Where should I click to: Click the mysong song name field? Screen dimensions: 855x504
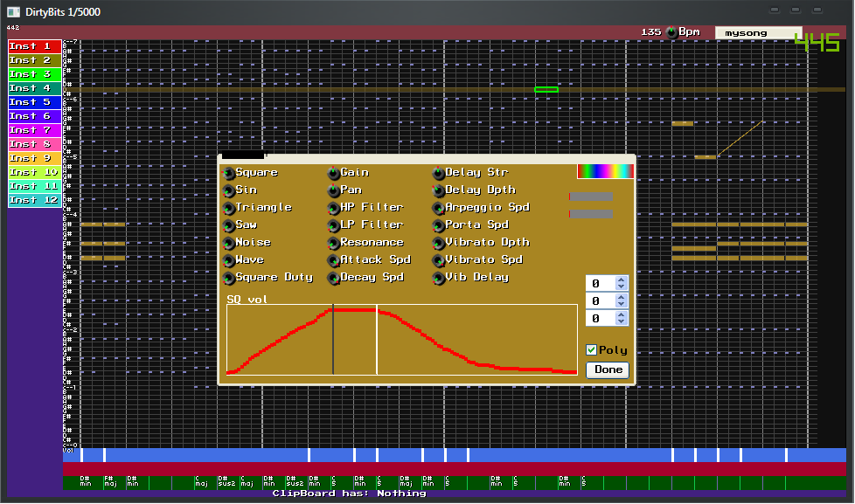click(x=759, y=32)
